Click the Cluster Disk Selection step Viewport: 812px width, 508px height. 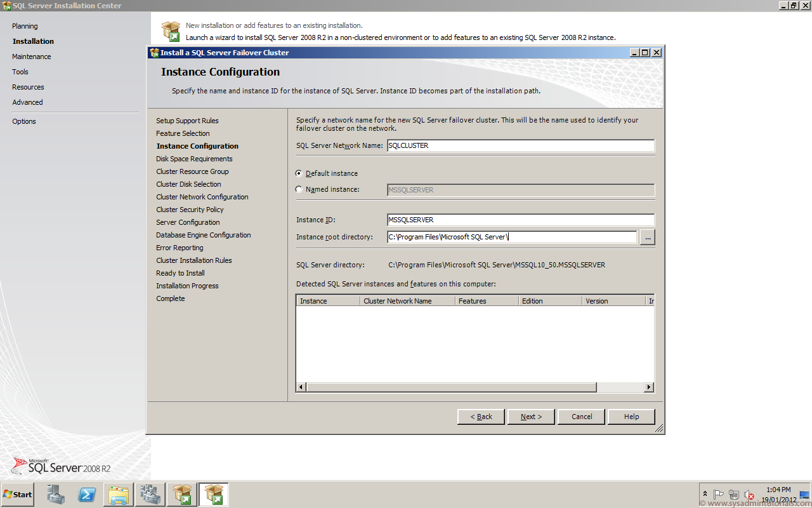(x=188, y=184)
